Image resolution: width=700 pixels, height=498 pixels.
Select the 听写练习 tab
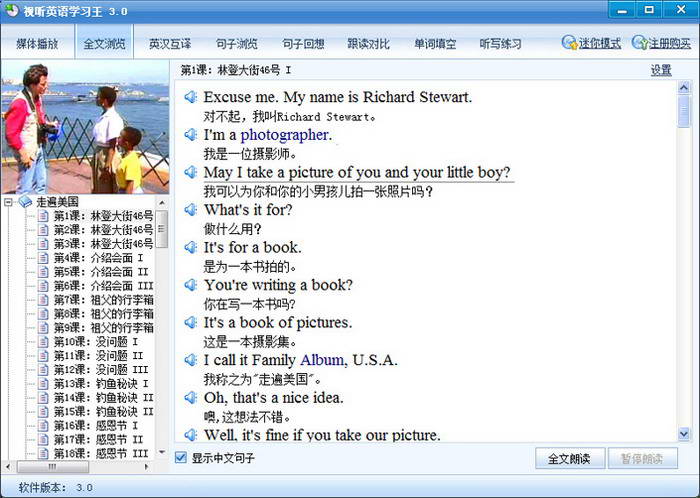click(500, 44)
